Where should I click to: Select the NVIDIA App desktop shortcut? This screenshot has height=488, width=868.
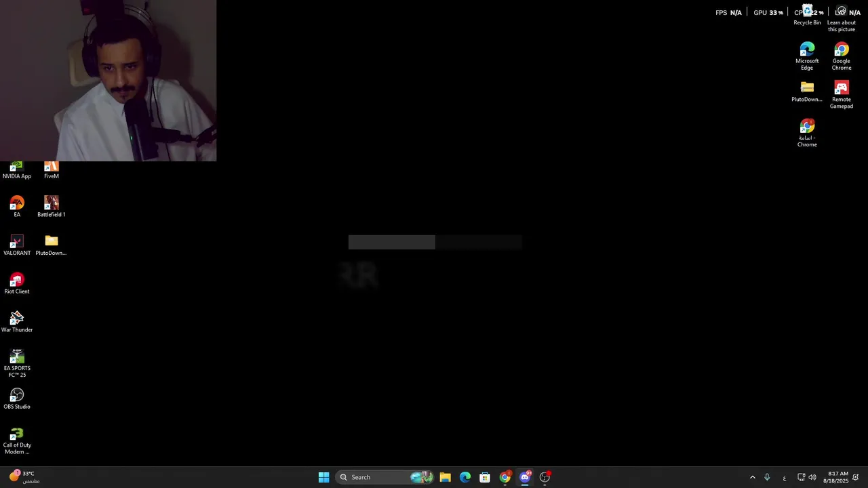click(17, 171)
